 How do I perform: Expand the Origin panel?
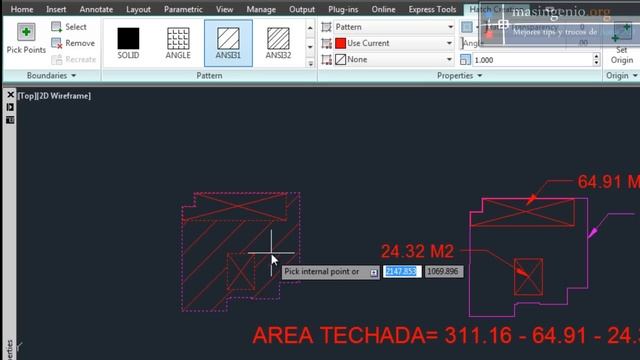621,76
